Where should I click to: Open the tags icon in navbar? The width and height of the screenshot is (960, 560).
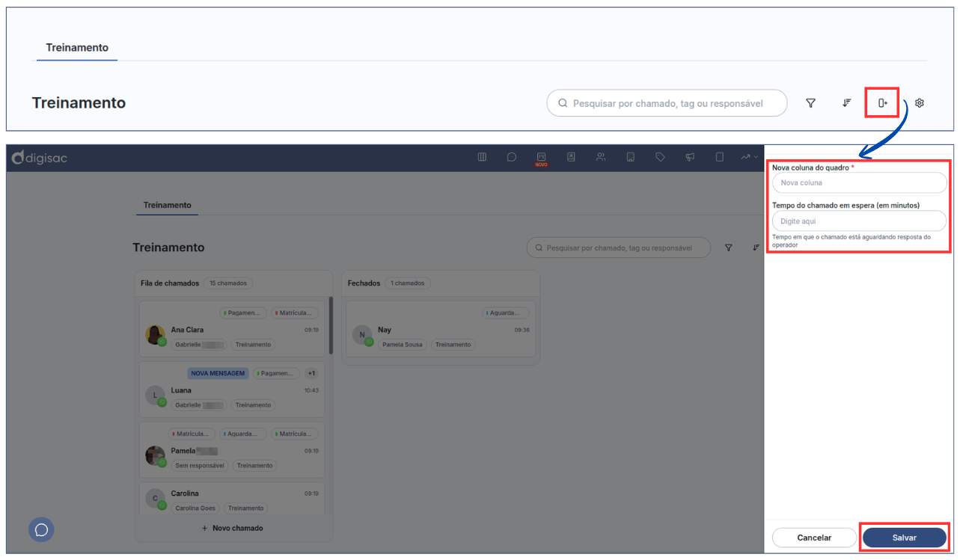click(x=660, y=157)
